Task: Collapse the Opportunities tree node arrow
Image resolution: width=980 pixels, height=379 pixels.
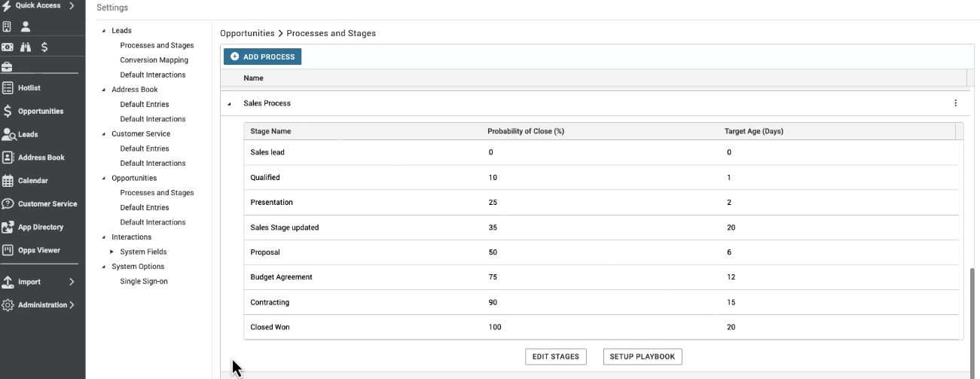Action: point(103,179)
